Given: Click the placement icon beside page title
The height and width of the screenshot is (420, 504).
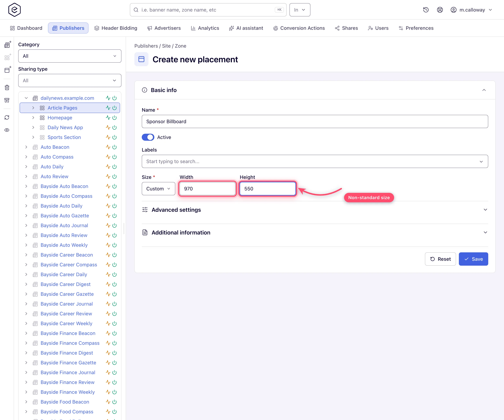Looking at the screenshot, I should click(x=141, y=59).
